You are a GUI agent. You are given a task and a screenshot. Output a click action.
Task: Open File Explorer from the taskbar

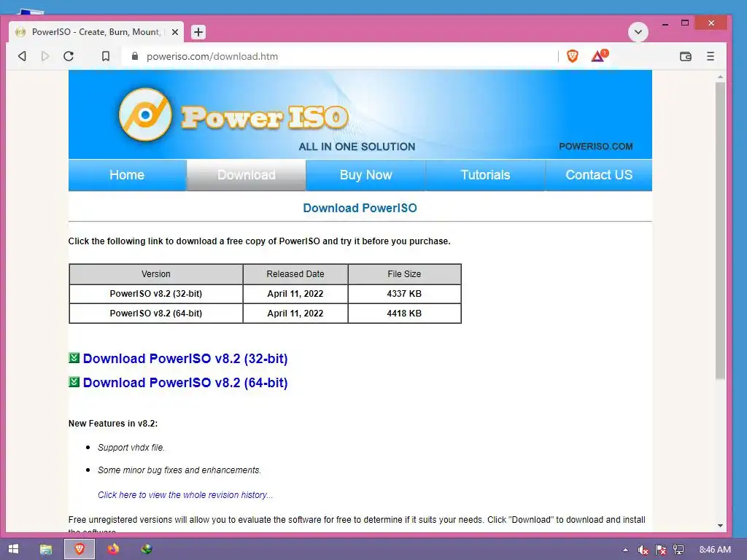tap(46, 549)
